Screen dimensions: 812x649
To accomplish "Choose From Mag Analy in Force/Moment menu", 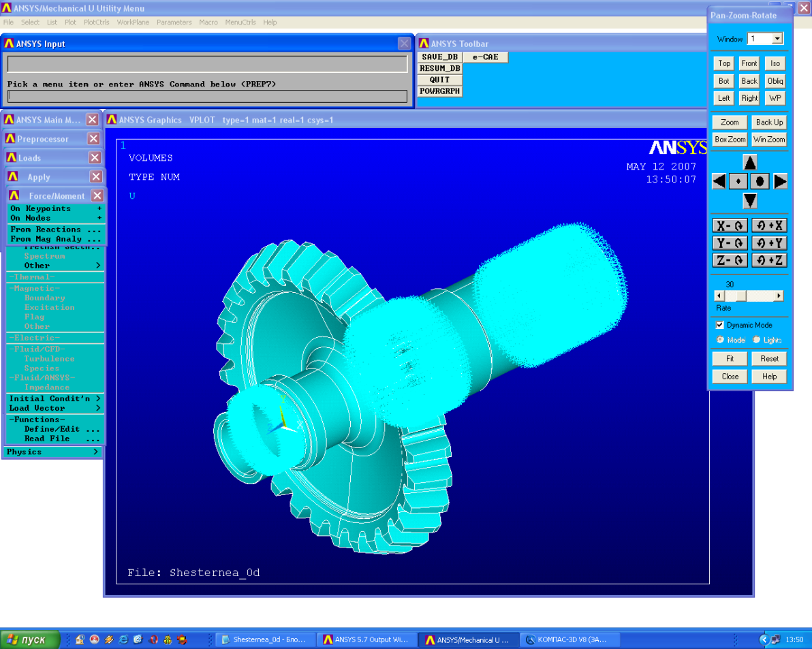I will [56, 239].
